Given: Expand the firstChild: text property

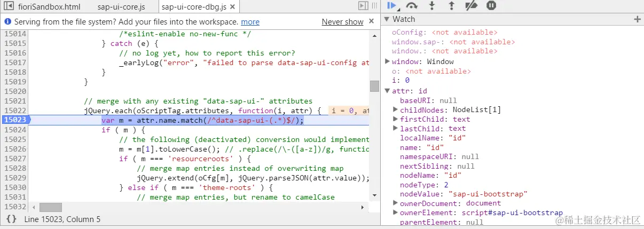Looking at the screenshot, I should tap(396, 120).
